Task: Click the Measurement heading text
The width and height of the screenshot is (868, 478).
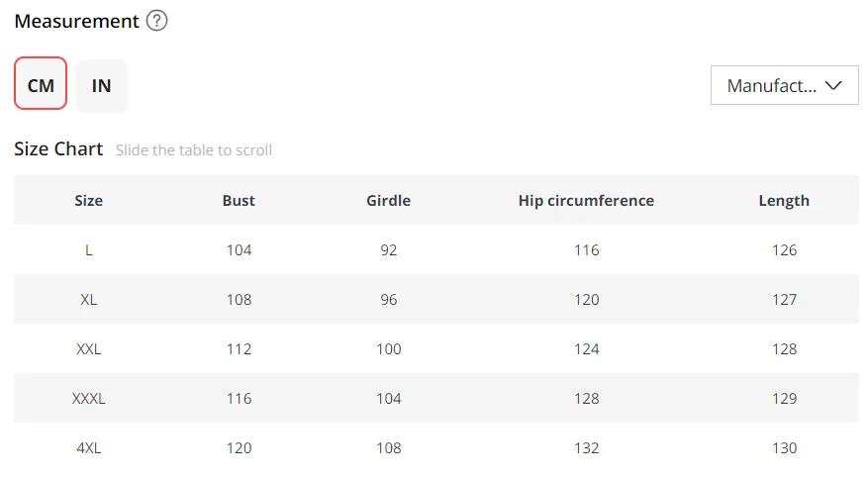Action: tap(76, 21)
